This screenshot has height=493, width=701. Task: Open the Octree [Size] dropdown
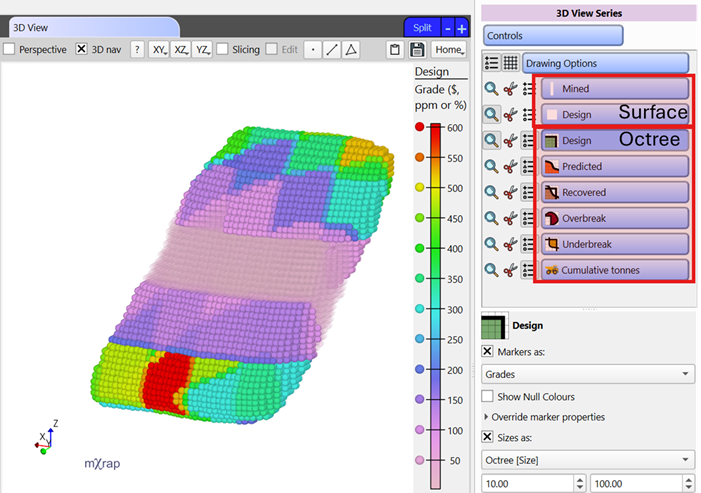coord(587,460)
